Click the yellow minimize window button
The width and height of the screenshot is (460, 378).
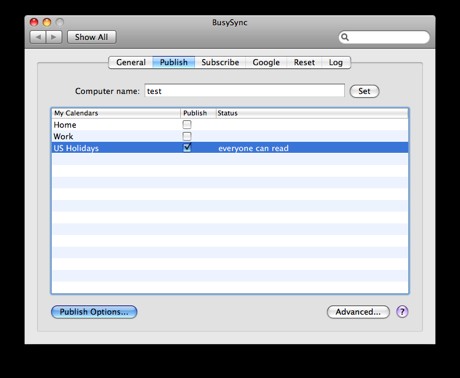pos(47,22)
